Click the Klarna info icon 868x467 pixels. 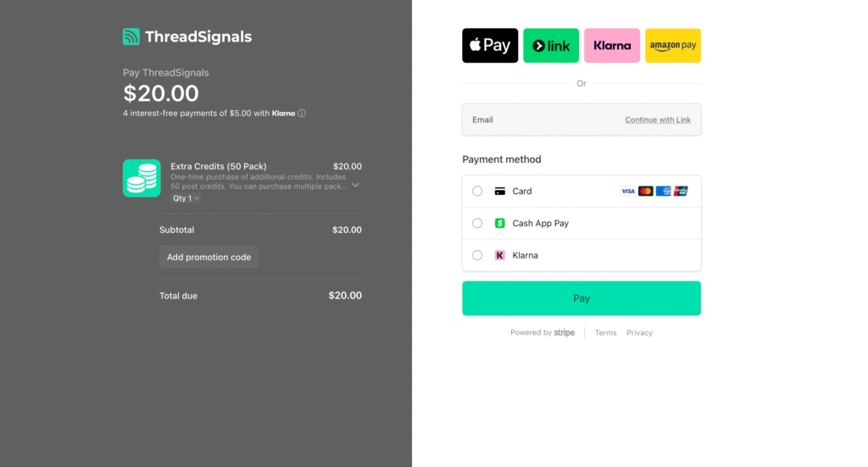tap(302, 113)
